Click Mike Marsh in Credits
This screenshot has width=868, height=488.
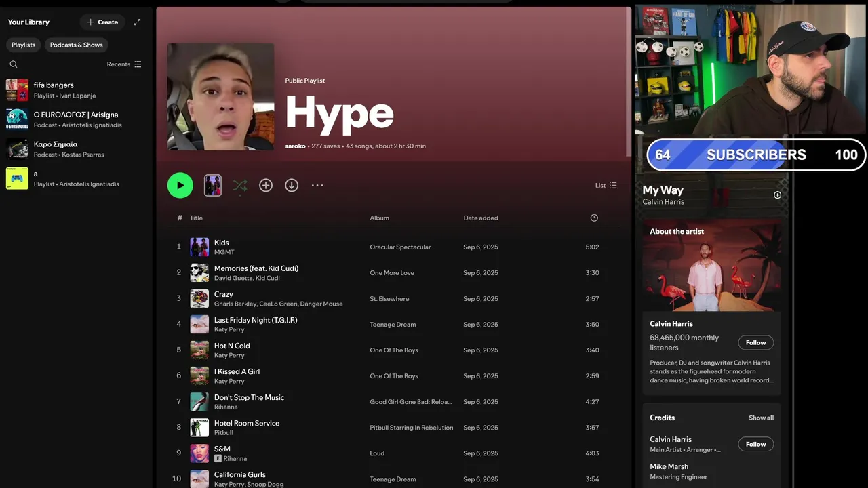(x=669, y=466)
